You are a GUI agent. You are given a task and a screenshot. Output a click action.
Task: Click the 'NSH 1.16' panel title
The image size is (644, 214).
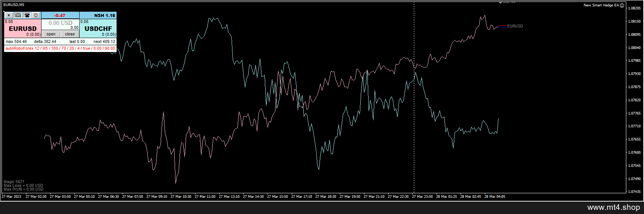click(x=105, y=15)
